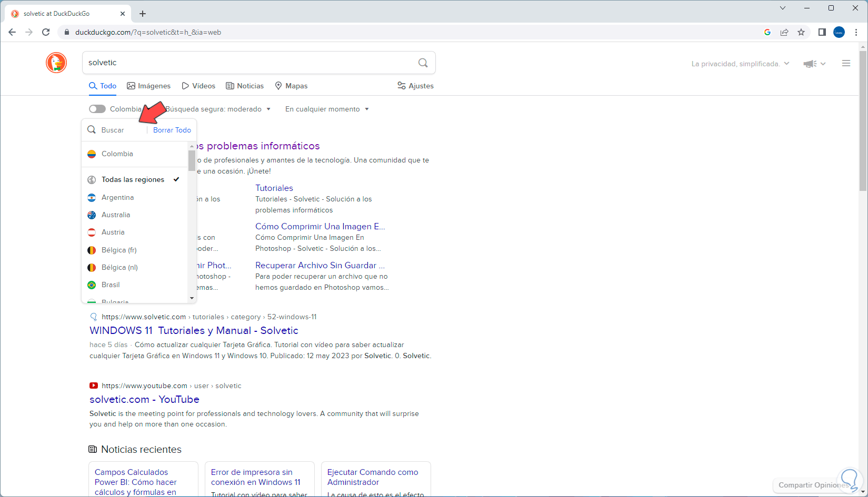Click the browser forward arrow
Screen dimensions: 868x497
pos(29,32)
